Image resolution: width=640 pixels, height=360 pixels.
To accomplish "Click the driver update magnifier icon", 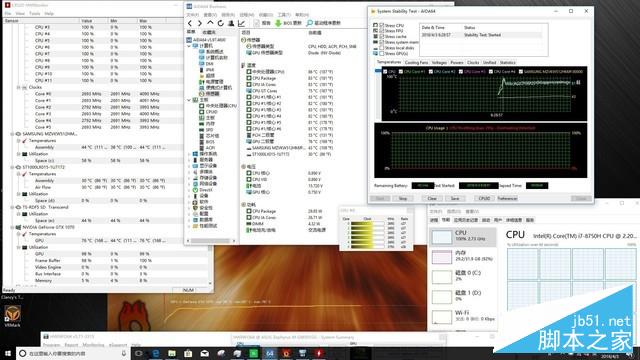I will (310, 23).
